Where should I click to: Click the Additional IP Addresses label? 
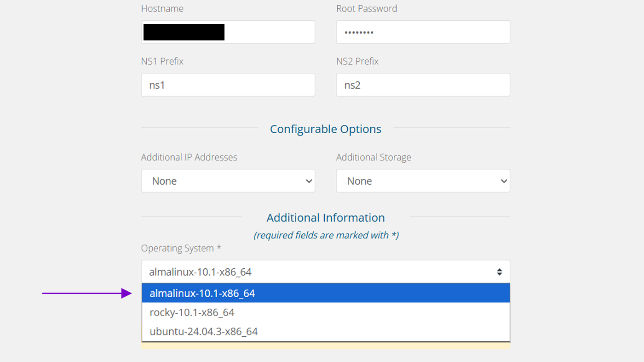click(x=189, y=158)
